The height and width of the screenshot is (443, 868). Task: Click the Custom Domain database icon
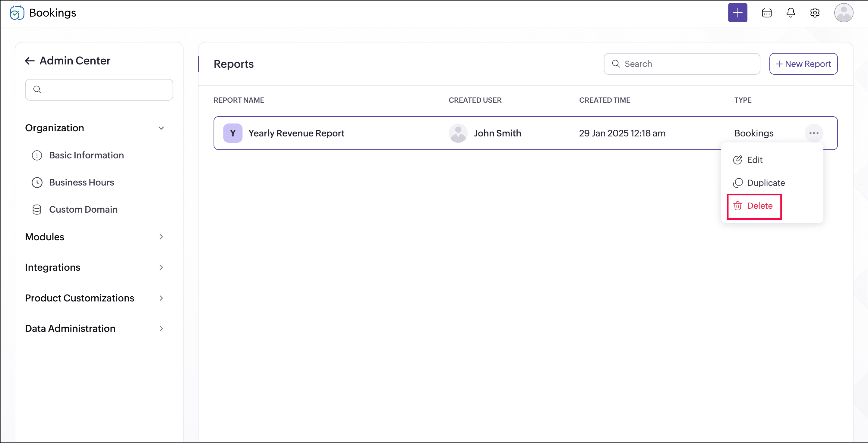pos(37,209)
